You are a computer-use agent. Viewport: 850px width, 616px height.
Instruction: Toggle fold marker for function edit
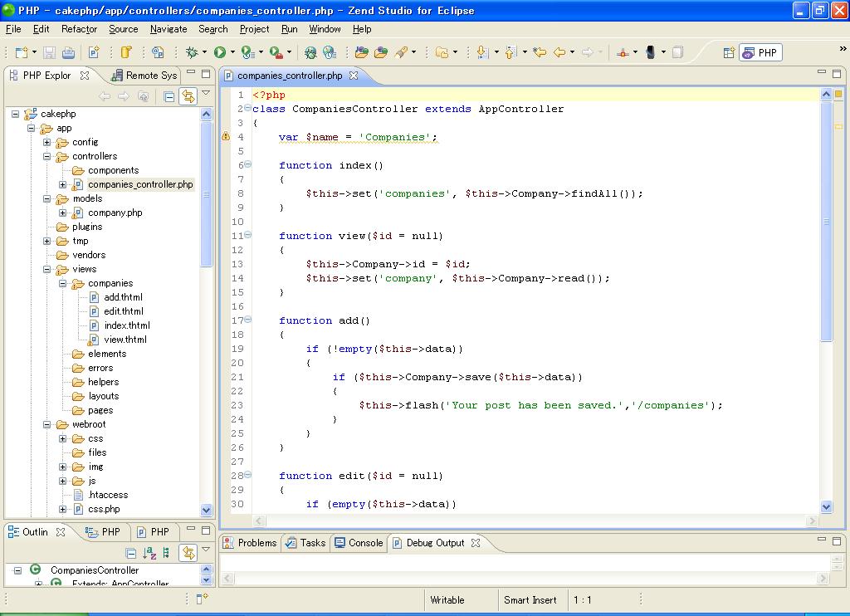tap(247, 475)
